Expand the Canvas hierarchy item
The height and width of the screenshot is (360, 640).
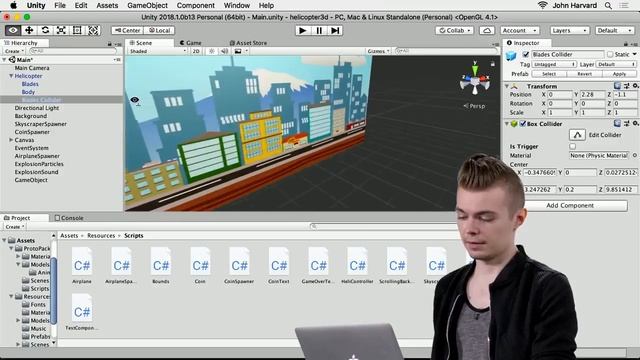coord(11,140)
